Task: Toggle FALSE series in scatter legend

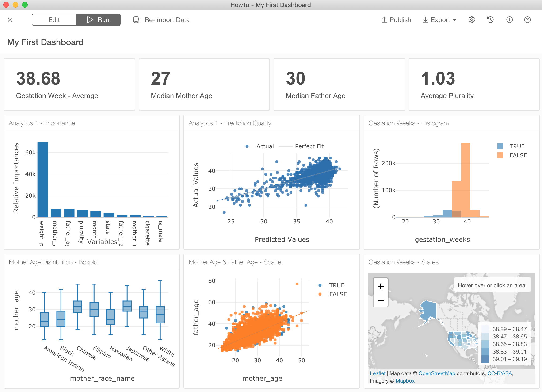Action: click(x=333, y=294)
